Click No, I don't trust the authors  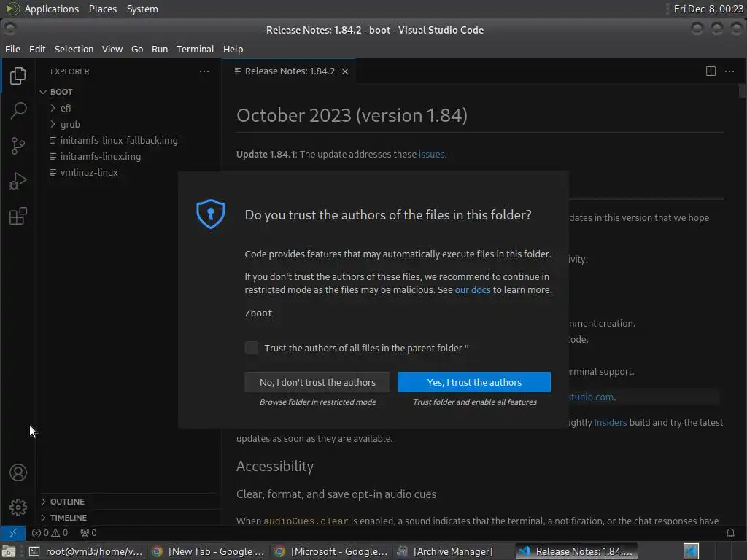[317, 382]
